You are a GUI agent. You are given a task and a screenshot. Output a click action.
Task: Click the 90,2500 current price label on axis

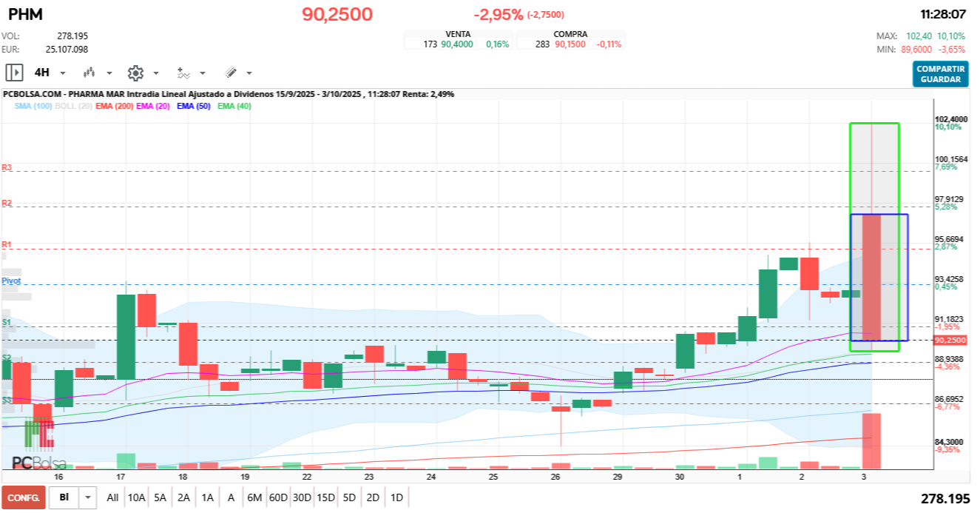(950, 341)
